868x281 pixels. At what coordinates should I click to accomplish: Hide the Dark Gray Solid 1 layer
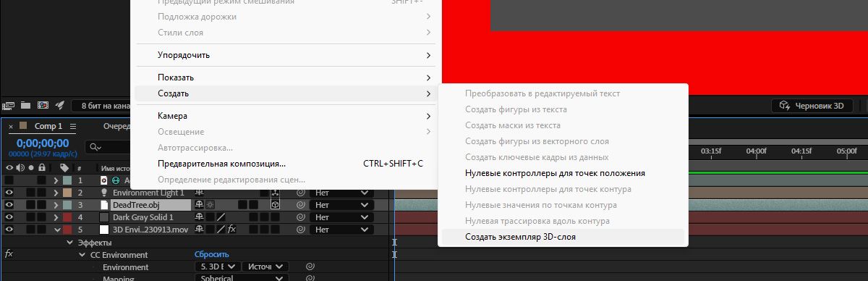pyautogui.click(x=9, y=217)
